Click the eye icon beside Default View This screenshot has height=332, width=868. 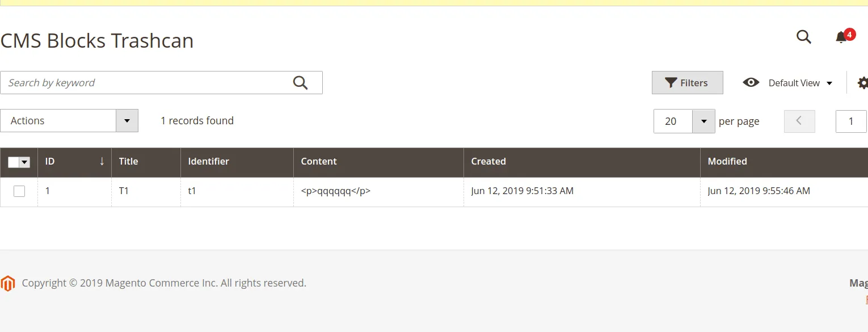(751, 83)
